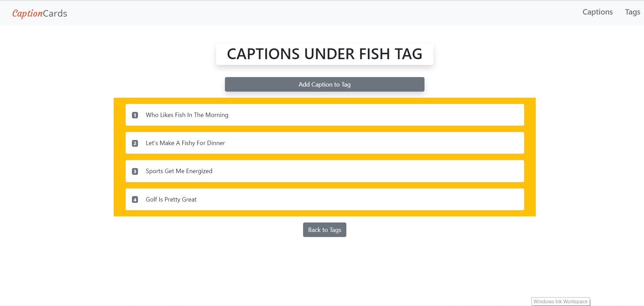
Task: Click the number 1 badge icon
Action: pyautogui.click(x=135, y=115)
